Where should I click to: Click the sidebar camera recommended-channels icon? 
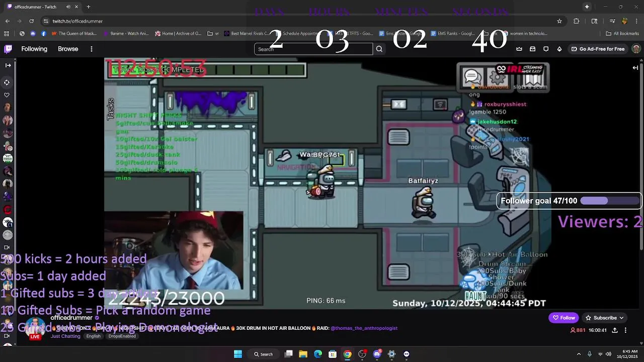(7, 247)
